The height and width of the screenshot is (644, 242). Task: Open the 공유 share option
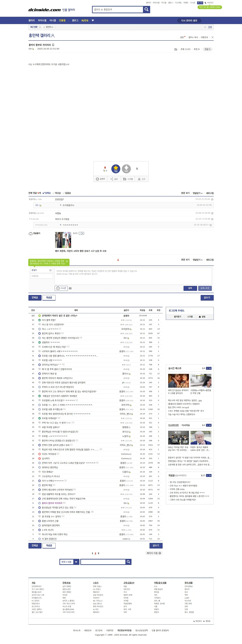pos(114,179)
